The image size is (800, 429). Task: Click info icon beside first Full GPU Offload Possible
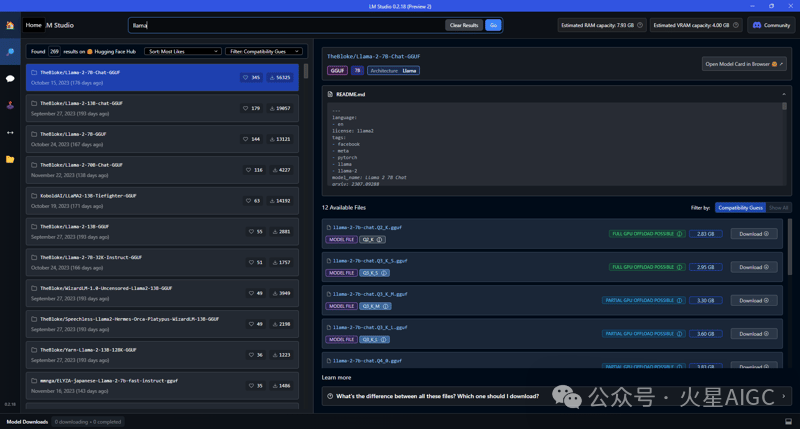click(x=679, y=234)
